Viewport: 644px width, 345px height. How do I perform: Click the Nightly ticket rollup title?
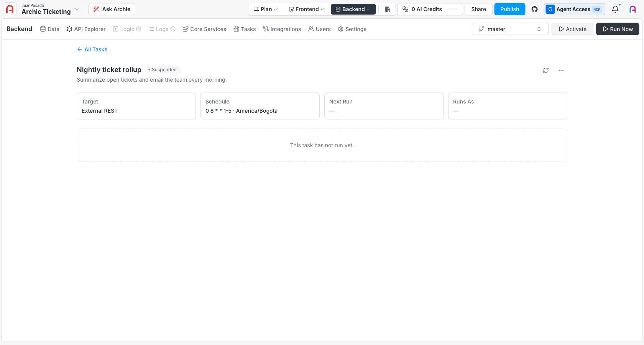(109, 70)
